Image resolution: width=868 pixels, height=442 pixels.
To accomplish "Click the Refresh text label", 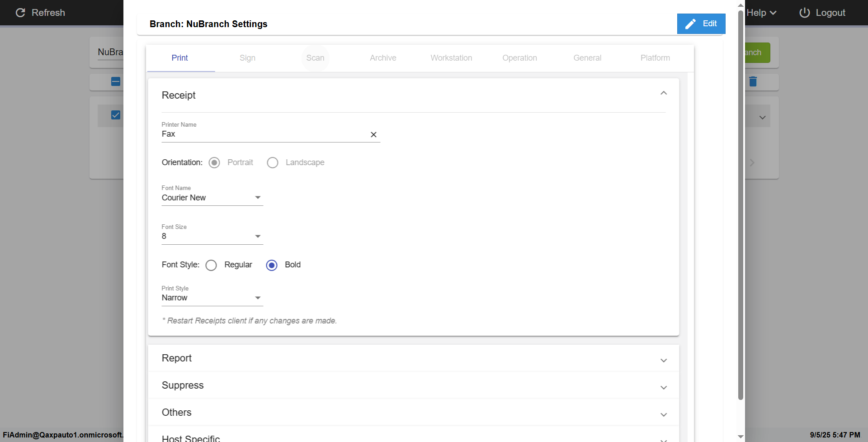I will tap(48, 13).
